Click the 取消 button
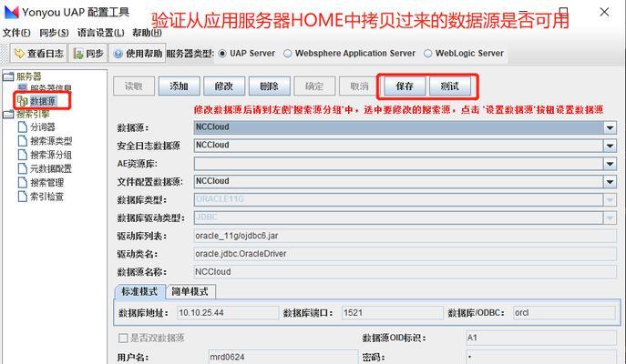Screen dimensions: 626x364 359,86
